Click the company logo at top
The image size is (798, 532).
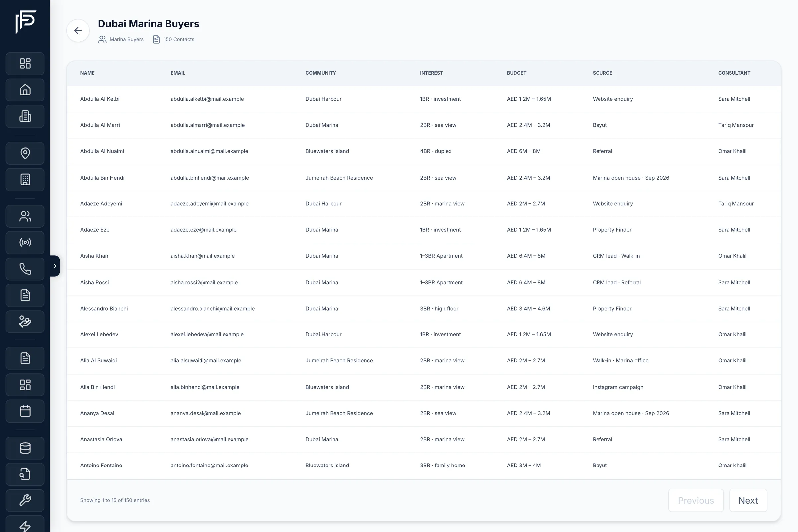pyautogui.click(x=26, y=22)
